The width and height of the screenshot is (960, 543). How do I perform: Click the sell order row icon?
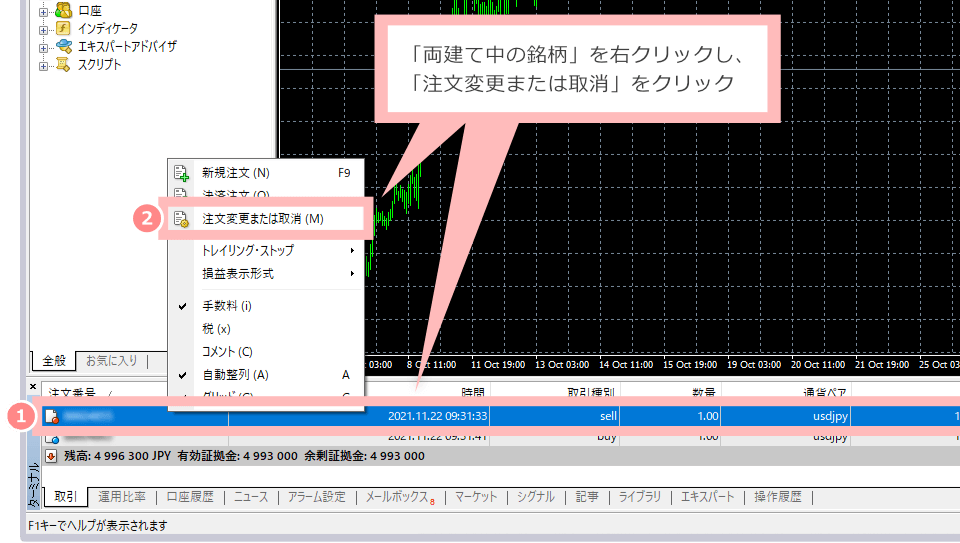click(50, 415)
